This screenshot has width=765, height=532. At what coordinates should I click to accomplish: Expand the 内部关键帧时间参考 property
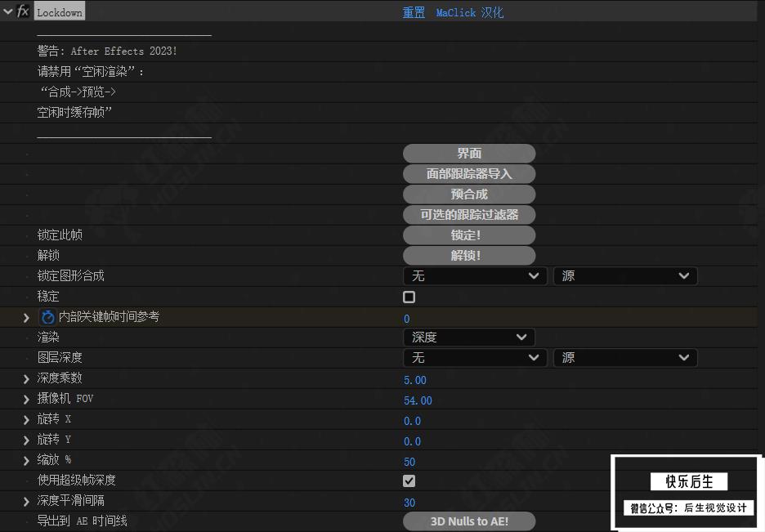coord(26,318)
